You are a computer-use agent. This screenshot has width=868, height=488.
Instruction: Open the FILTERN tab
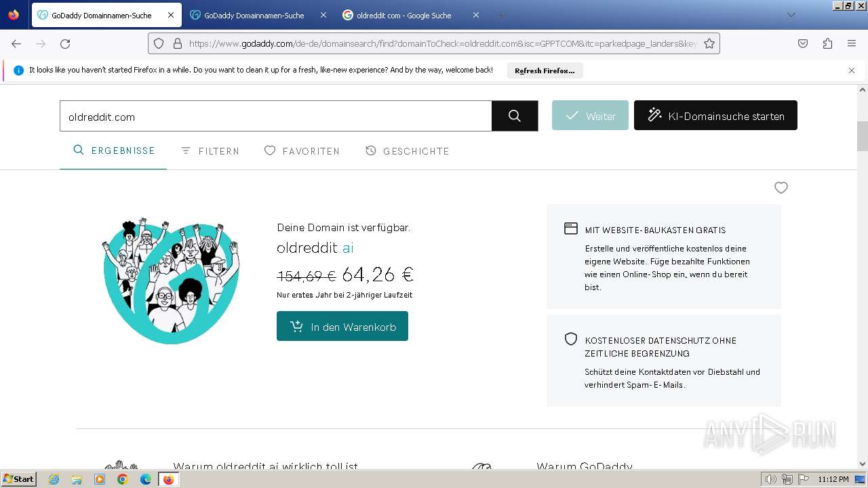click(210, 151)
